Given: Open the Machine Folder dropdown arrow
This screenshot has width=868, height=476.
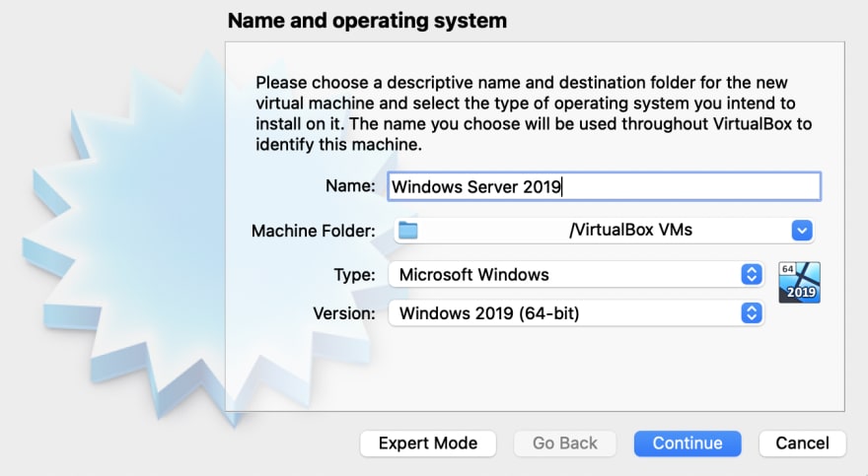Looking at the screenshot, I should [802, 230].
